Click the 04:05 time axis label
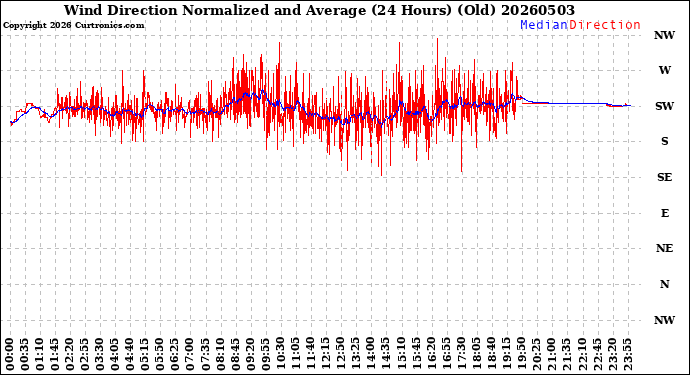The width and height of the screenshot is (690, 375). [x=115, y=355]
